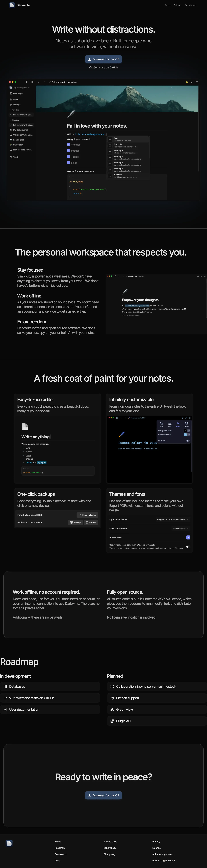Image resolution: width=207 pixels, height=868 pixels.
Task: Collapse the Favorites section
Action: (15, 110)
